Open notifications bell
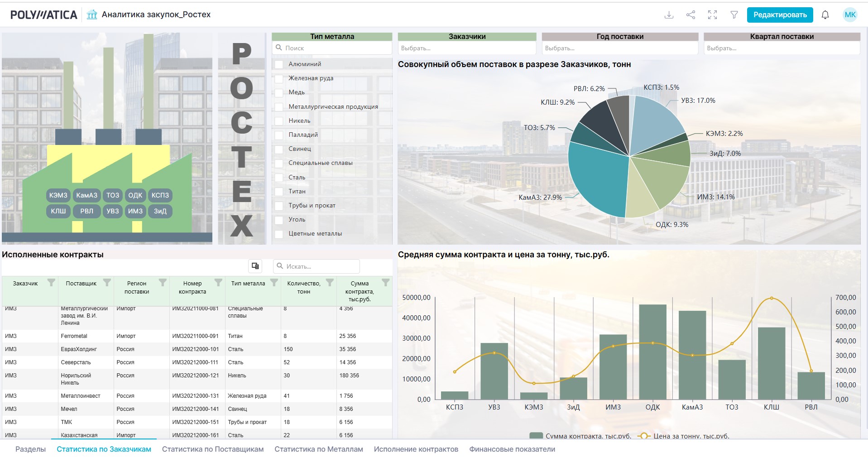Viewport: 868px width, 458px height. [x=825, y=15]
